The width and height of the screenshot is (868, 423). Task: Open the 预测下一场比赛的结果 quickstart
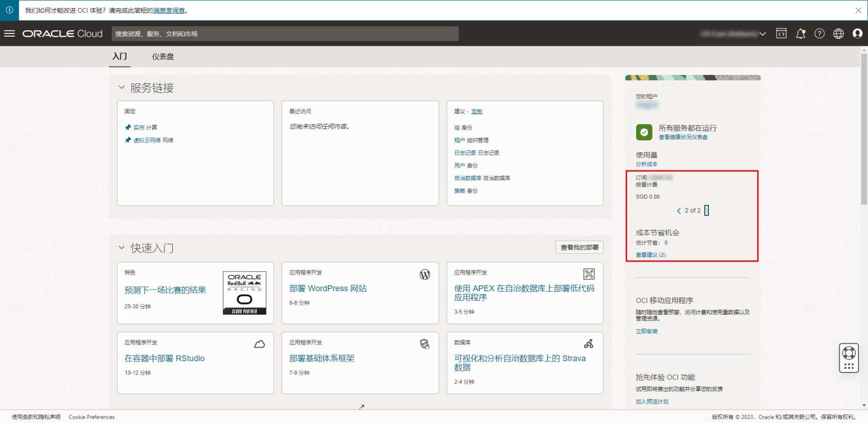tap(165, 290)
